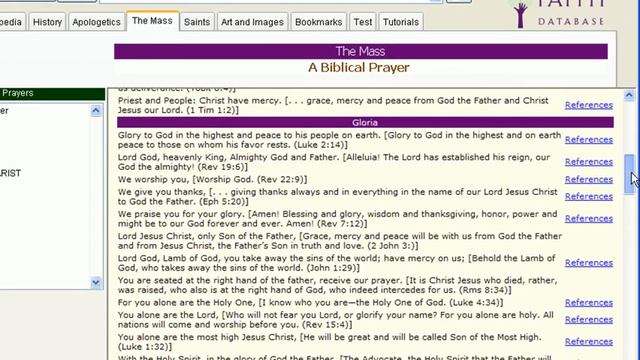Image resolution: width=640 pixels, height=360 pixels.
Task: Open References for 'For you alone are the Holy One'
Action: tap(589, 303)
